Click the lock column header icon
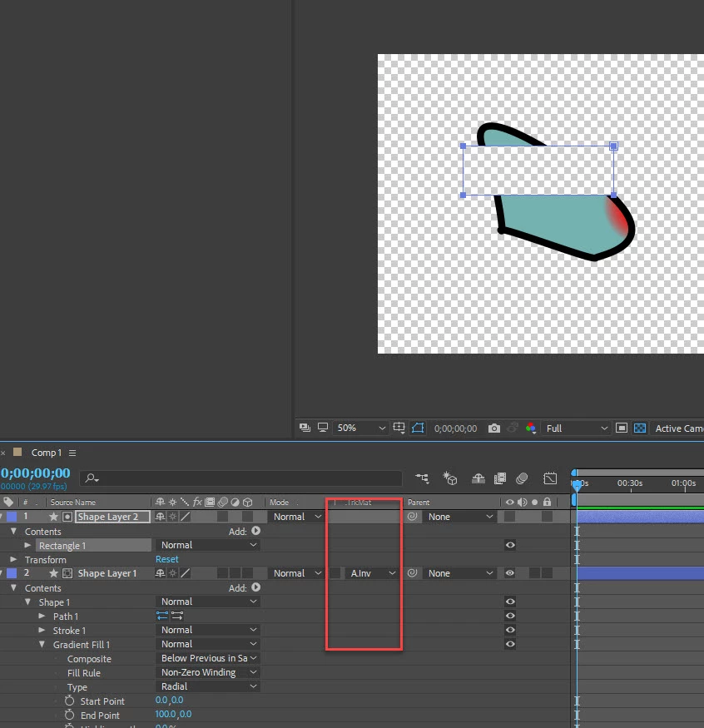 [x=547, y=502]
